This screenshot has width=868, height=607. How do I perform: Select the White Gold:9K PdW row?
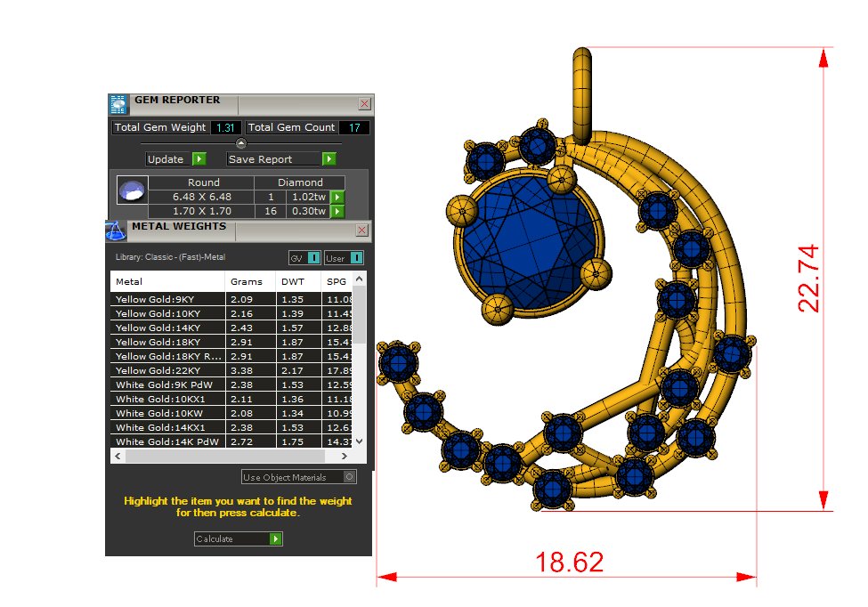[231, 385]
